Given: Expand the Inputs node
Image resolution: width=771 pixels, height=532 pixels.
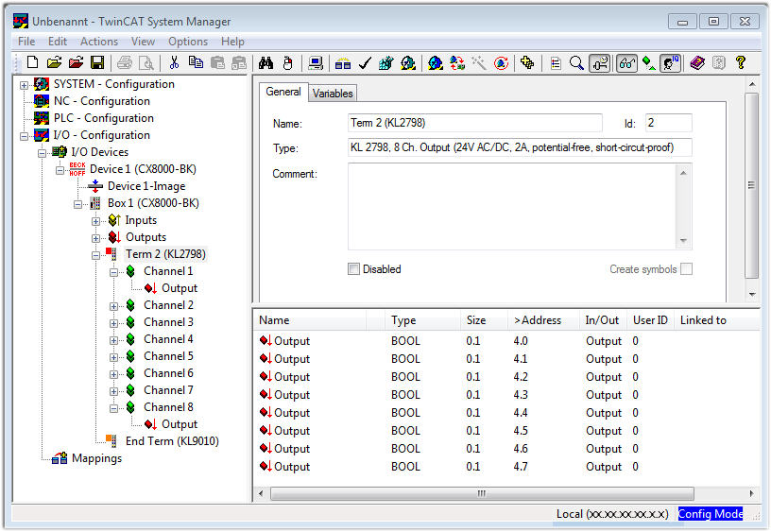Looking at the screenshot, I should (95, 221).
